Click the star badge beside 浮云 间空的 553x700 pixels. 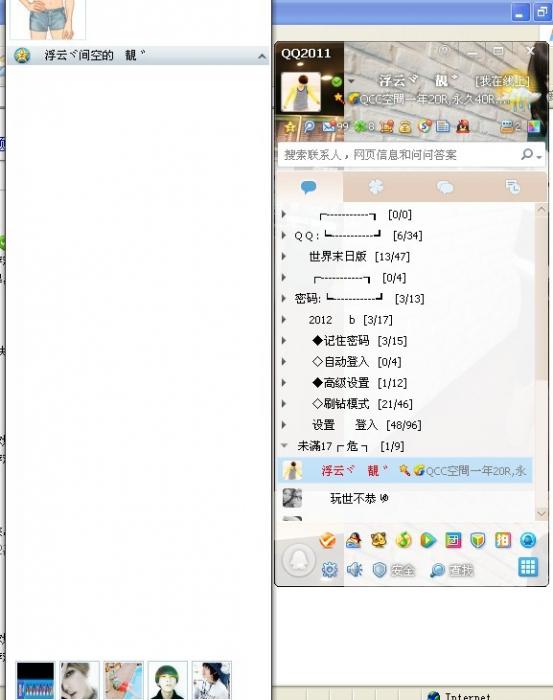22,55
